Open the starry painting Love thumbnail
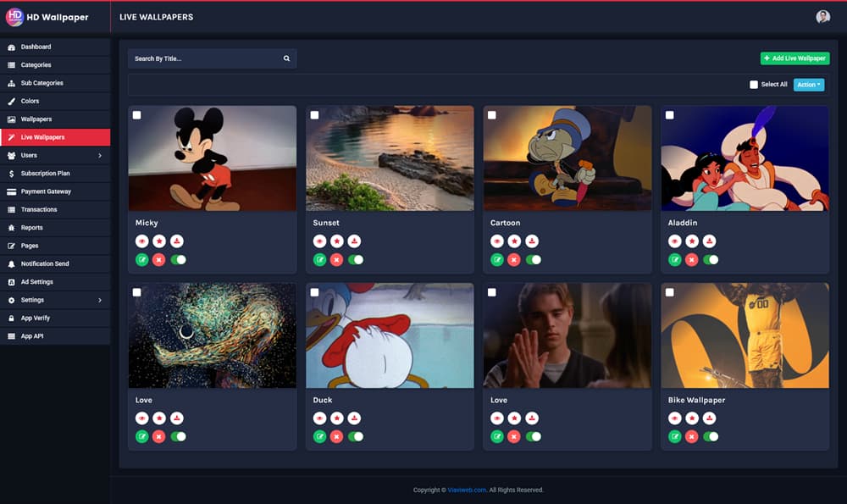This screenshot has height=504, width=847. coord(213,335)
